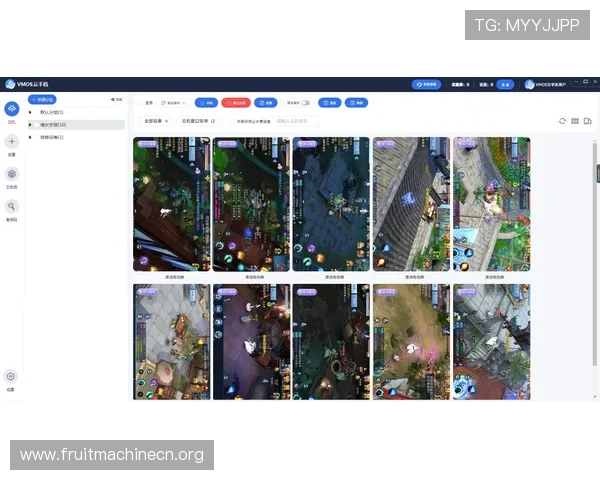The height and width of the screenshot is (480, 600).
Task: Expand the third group in the tree
Action: [30, 137]
